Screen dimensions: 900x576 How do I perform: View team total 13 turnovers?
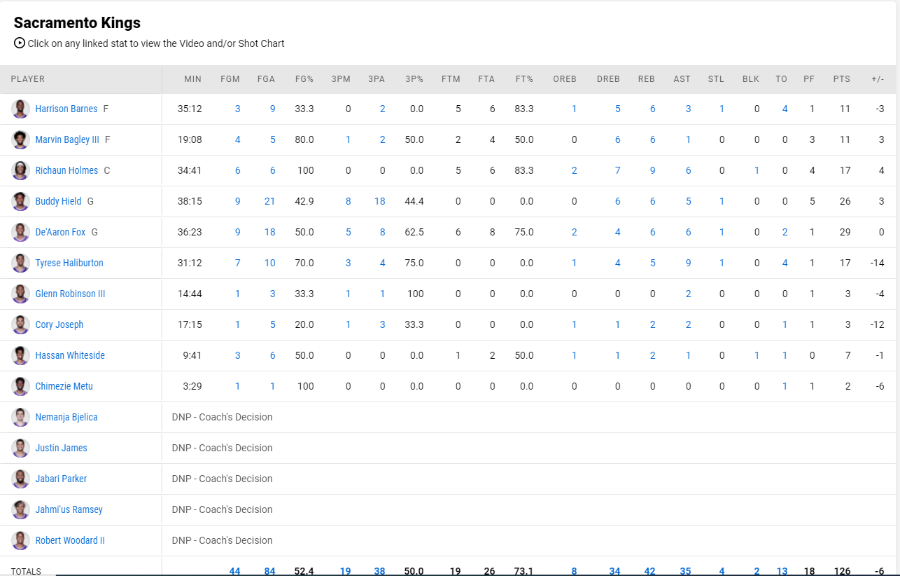(x=782, y=571)
